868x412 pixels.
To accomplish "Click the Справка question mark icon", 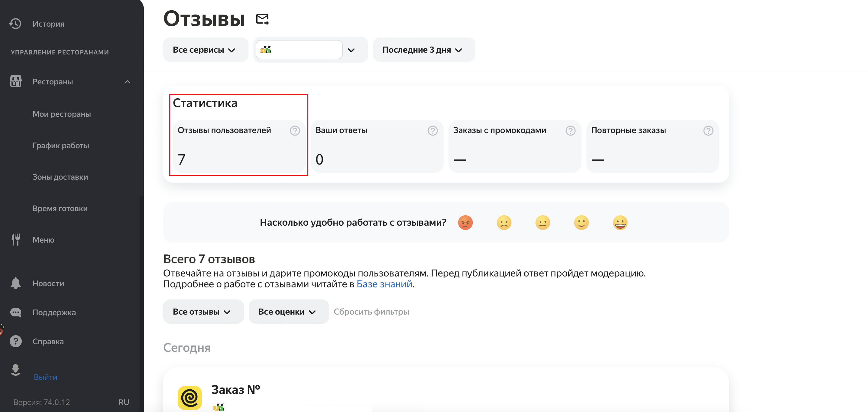I will tap(15, 341).
